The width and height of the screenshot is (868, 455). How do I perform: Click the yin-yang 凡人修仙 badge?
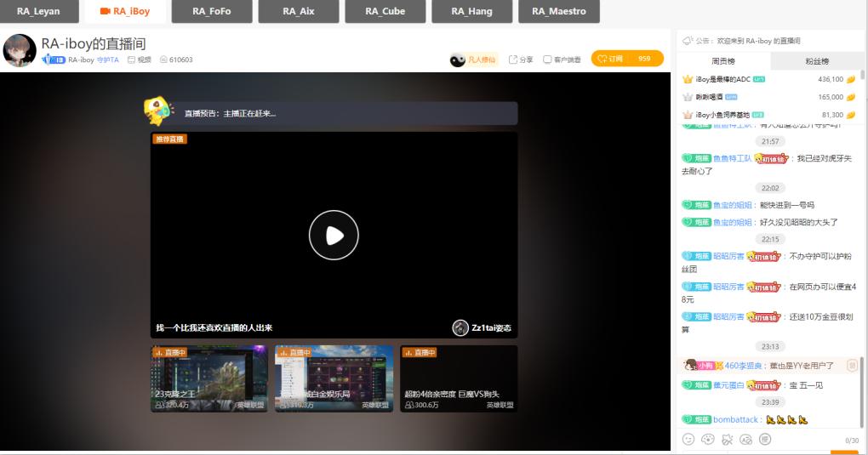[473, 60]
